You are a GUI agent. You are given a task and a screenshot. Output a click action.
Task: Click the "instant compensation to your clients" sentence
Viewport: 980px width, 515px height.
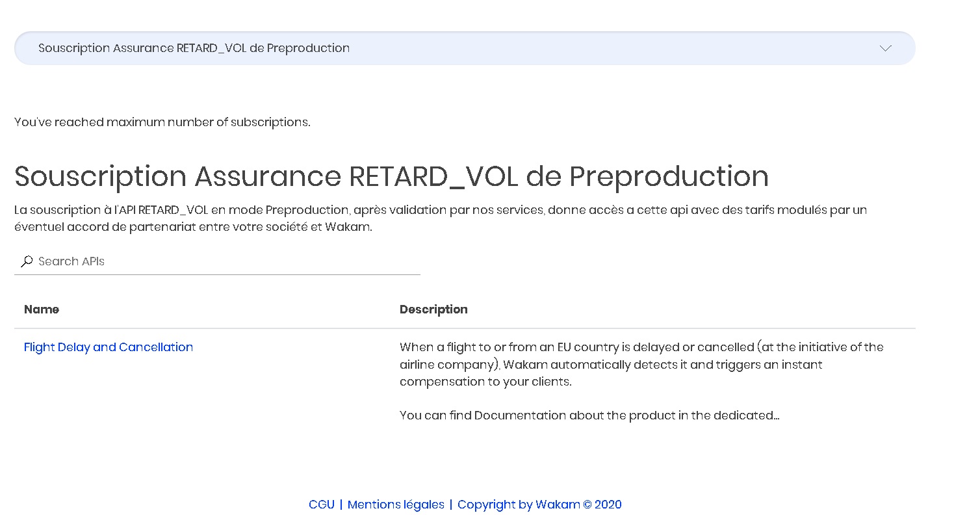tap(611, 373)
